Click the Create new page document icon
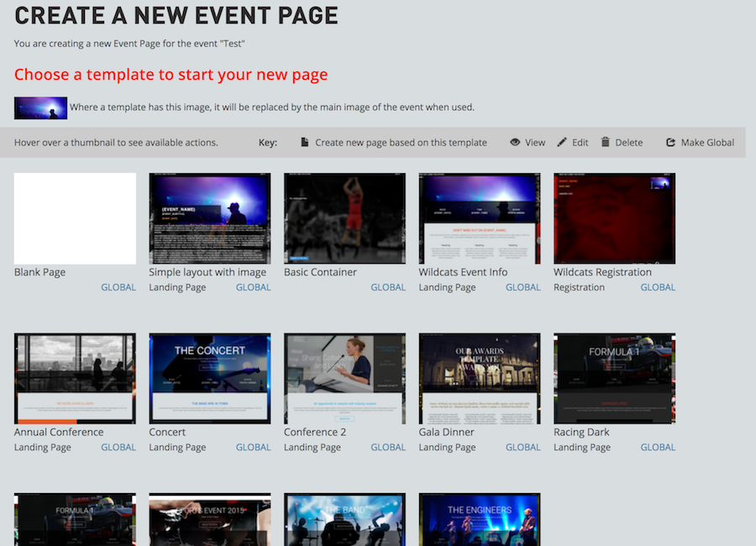This screenshot has height=546, width=756. point(305,142)
